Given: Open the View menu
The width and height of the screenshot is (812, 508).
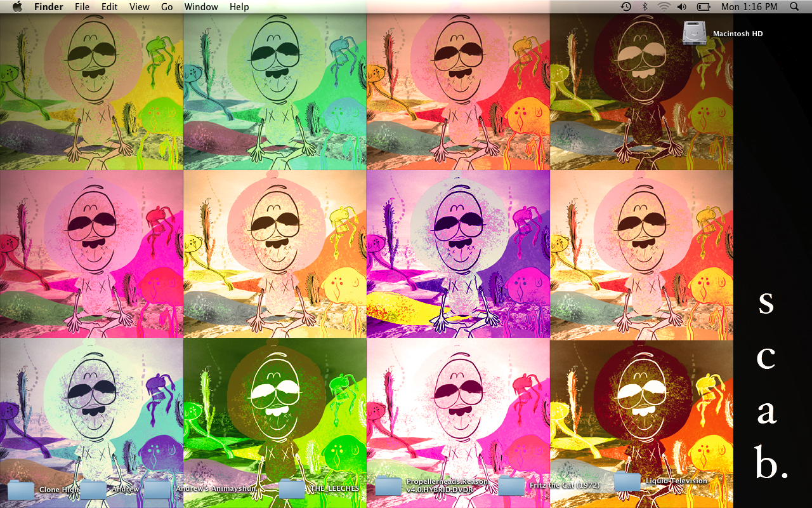Looking at the screenshot, I should coord(140,7).
